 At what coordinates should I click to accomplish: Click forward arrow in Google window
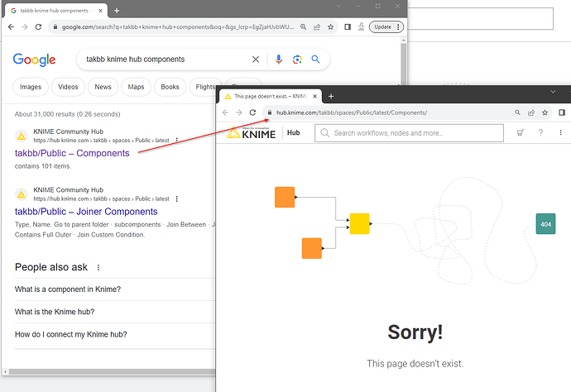point(24,27)
